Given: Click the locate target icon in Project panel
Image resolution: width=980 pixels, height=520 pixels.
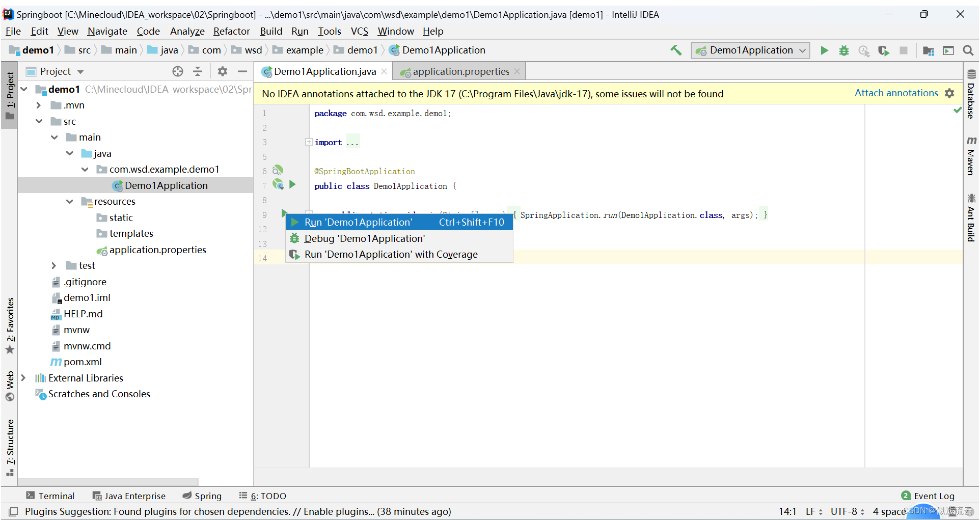Looking at the screenshot, I should coord(178,71).
